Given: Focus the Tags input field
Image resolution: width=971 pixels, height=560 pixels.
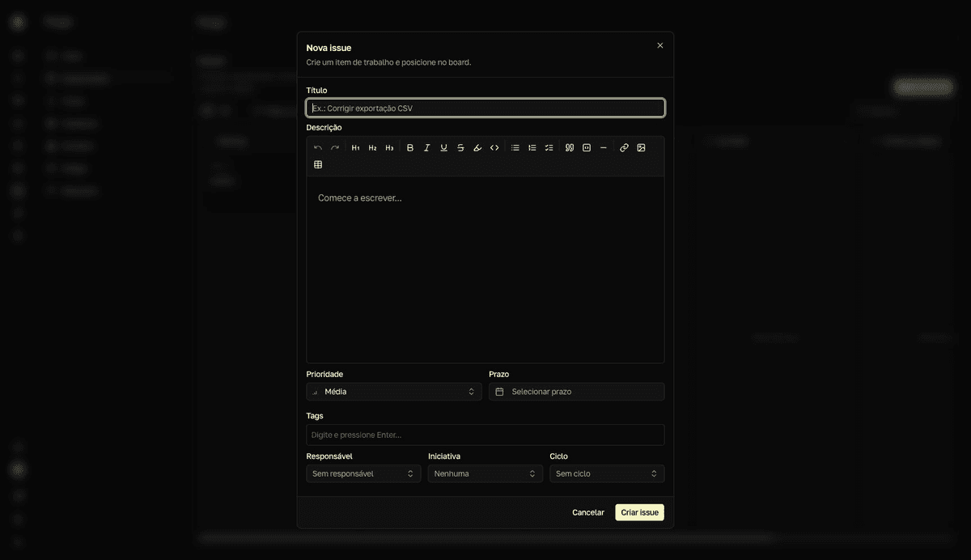Looking at the screenshot, I should (x=485, y=435).
